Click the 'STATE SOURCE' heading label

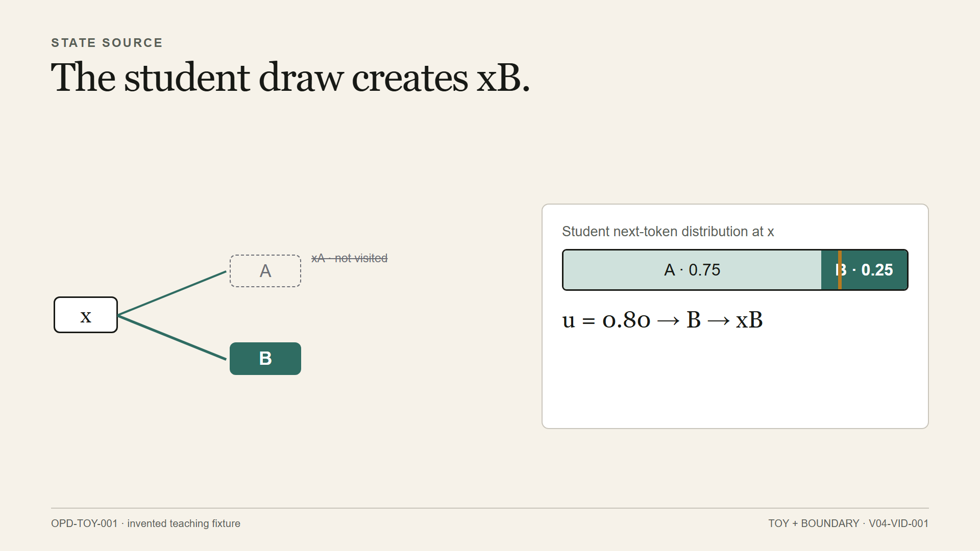[107, 43]
